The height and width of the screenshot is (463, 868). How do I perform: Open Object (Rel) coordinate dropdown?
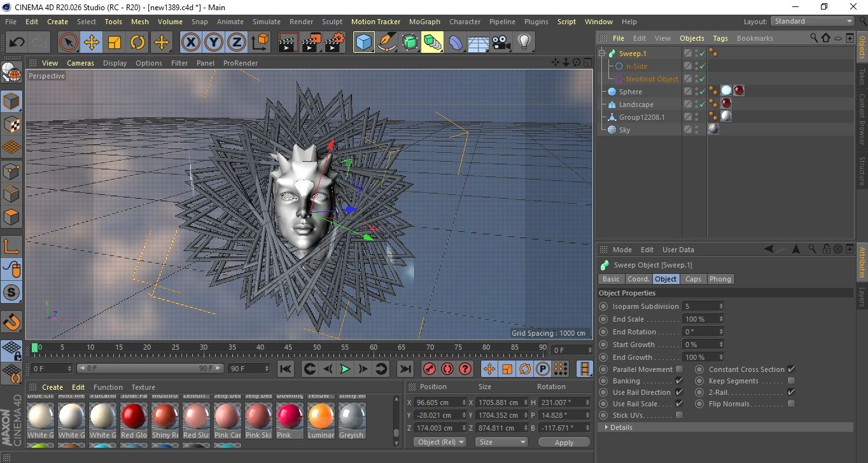click(x=440, y=442)
